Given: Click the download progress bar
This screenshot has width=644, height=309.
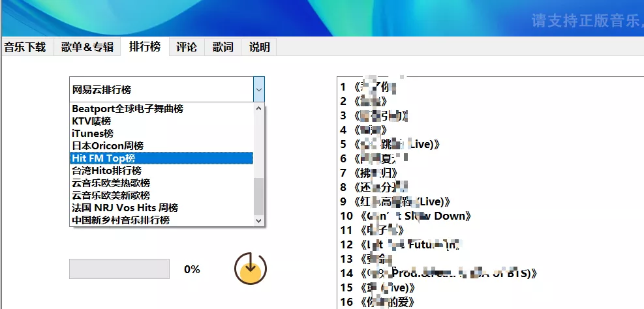Looking at the screenshot, I should click(x=119, y=269).
